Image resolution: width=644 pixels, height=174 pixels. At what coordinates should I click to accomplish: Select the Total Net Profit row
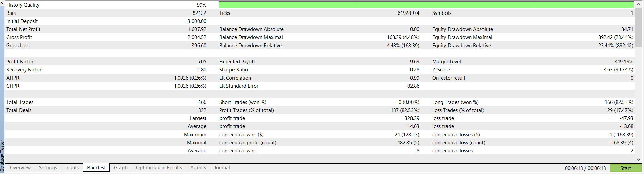[320, 29]
